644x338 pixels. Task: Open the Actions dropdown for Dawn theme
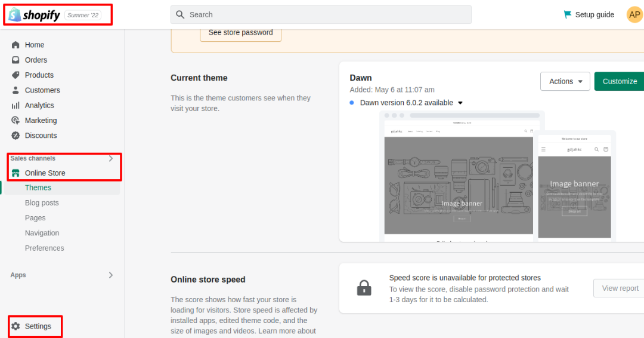(x=565, y=81)
